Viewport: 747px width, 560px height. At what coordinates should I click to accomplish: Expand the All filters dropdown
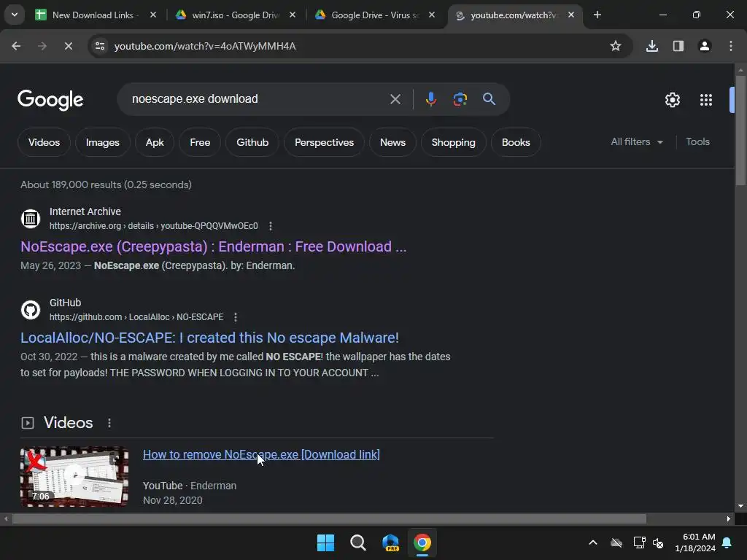tap(637, 142)
